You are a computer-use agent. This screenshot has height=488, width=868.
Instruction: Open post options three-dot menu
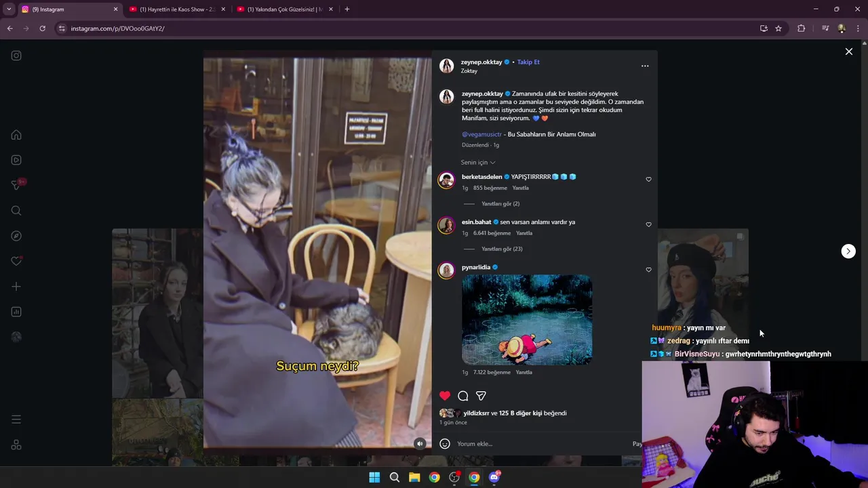click(645, 66)
